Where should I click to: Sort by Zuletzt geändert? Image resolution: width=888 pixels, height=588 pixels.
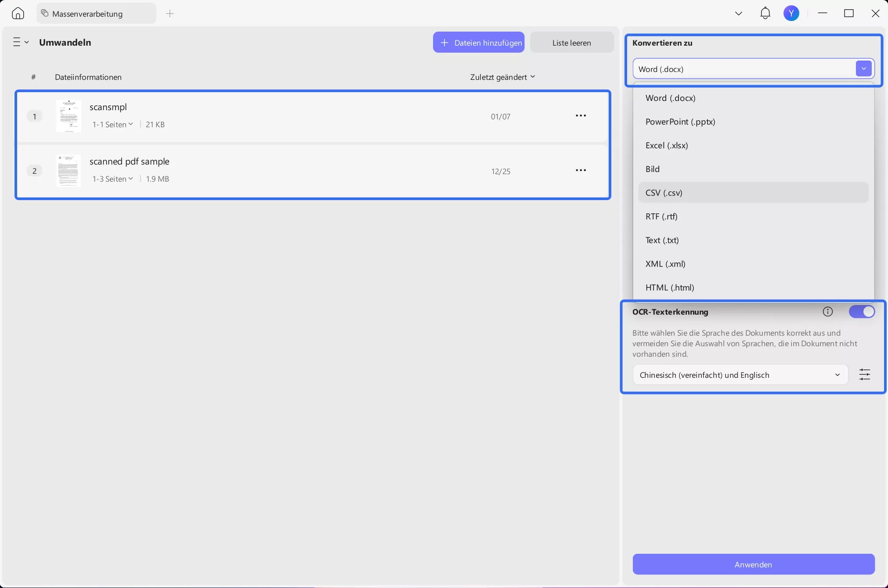(502, 77)
